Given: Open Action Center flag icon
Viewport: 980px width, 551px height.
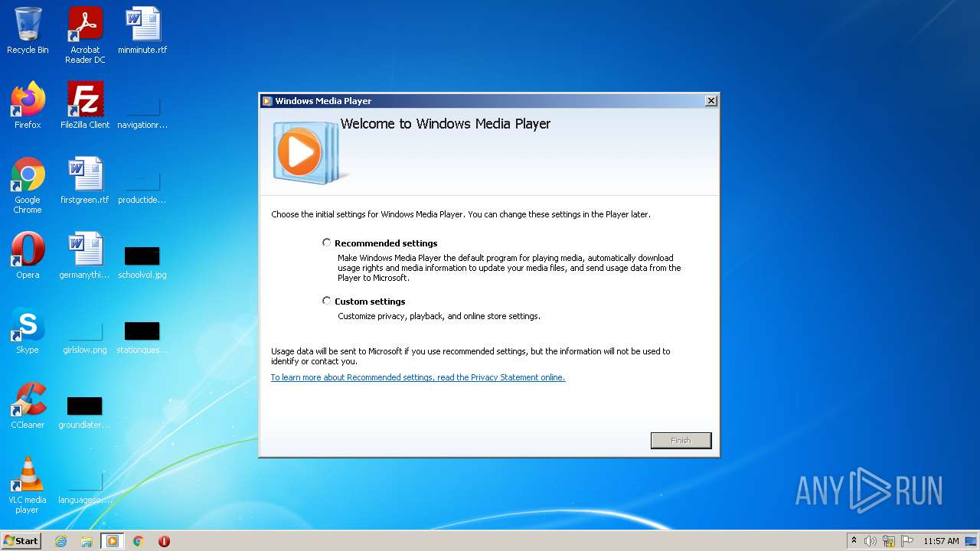Looking at the screenshot, I should [907, 541].
